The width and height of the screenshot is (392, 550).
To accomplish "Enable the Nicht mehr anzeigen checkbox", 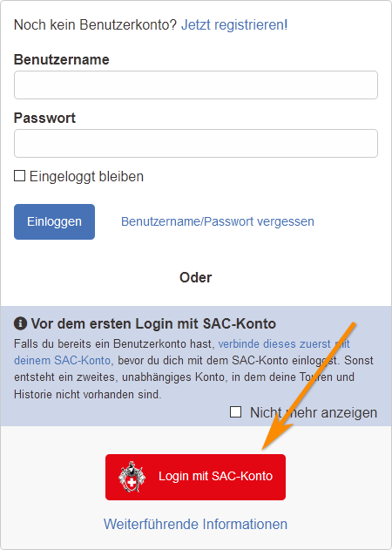I will click(x=235, y=411).
